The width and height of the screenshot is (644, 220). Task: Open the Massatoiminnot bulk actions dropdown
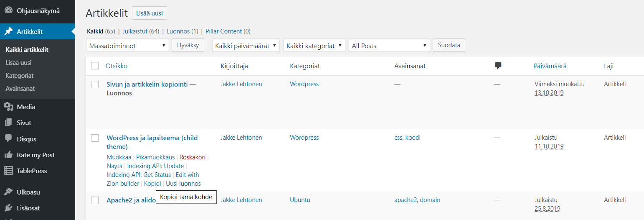coord(127,46)
